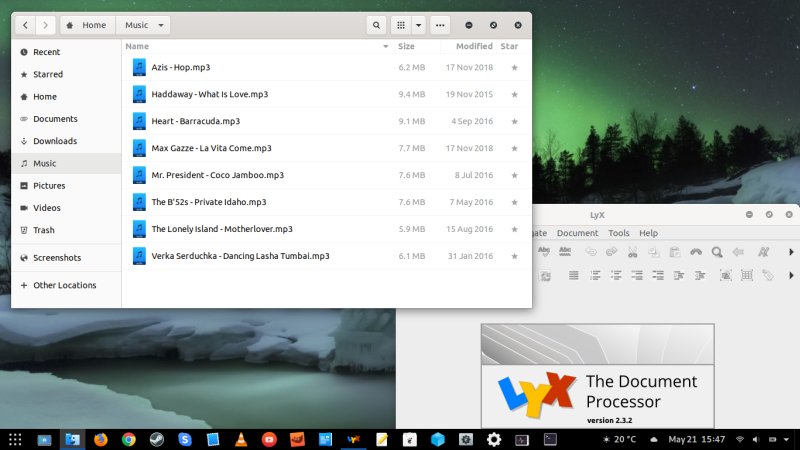Open LyX find and replace binoculars icon
Viewport: 800px width, 450px height.
click(x=696, y=252)
